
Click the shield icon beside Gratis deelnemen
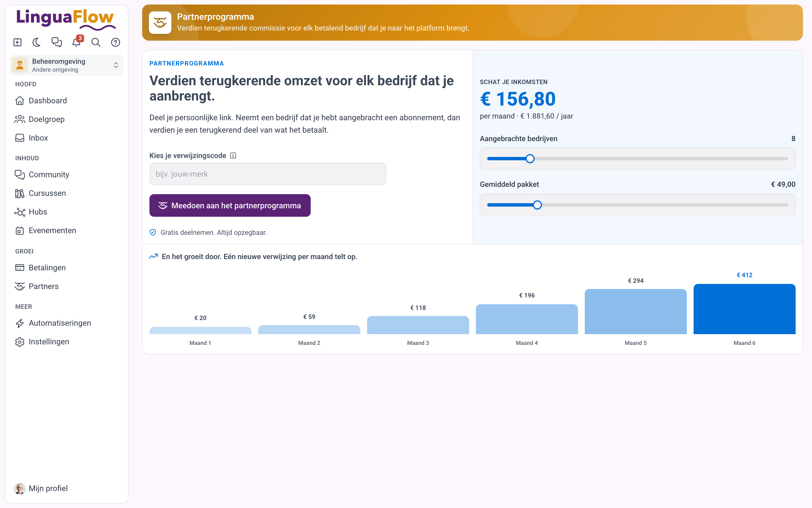click(x=153, y=233)
